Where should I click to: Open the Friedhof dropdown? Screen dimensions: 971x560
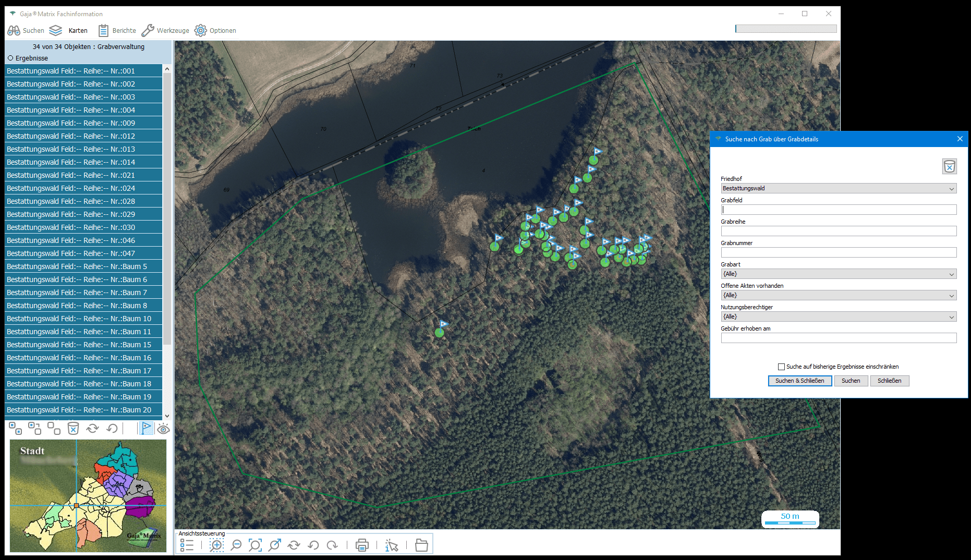(x=839, y=188)
